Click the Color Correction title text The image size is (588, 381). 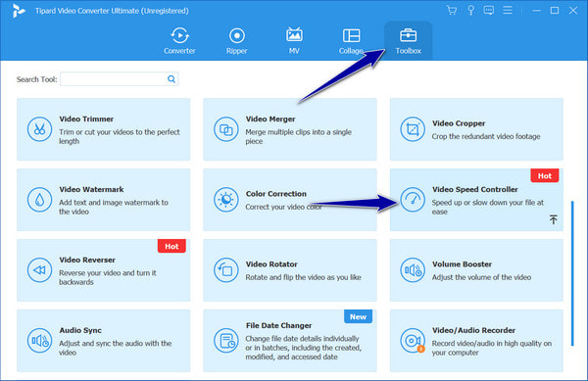[x=276, y=194]
